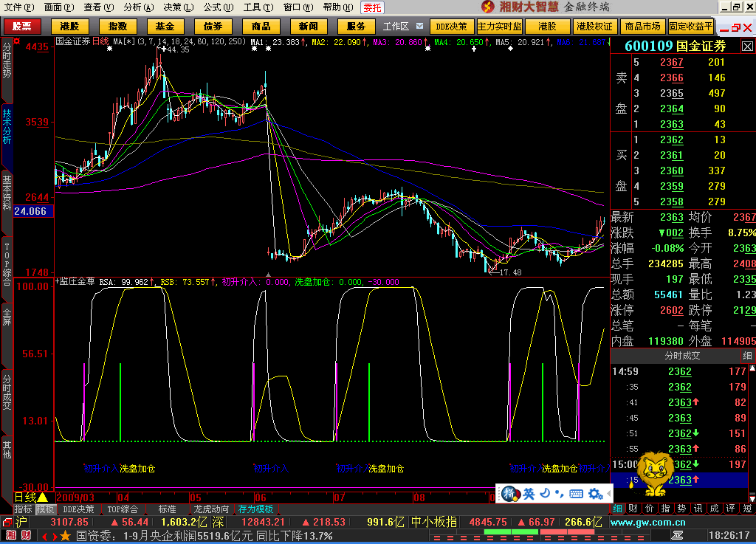
Task: Open the 固定收益平 workspace button
Action: (x=691, y=26)
